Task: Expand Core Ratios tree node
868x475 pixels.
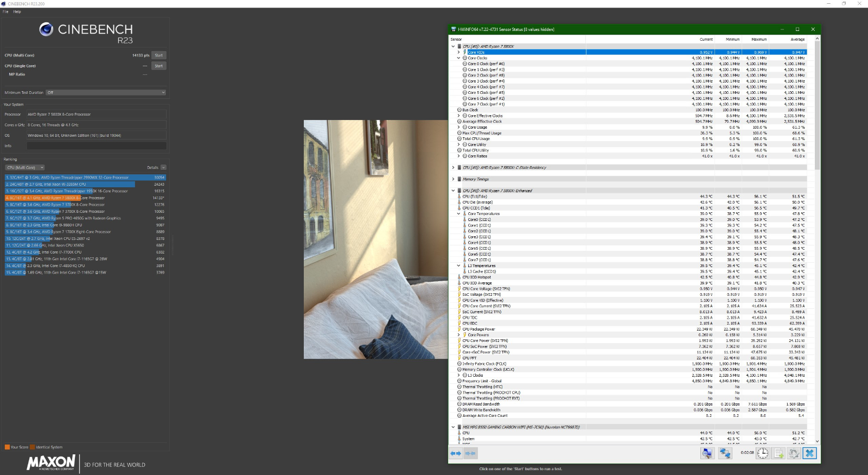Action: pyautogui.click(x=458, y=156)
